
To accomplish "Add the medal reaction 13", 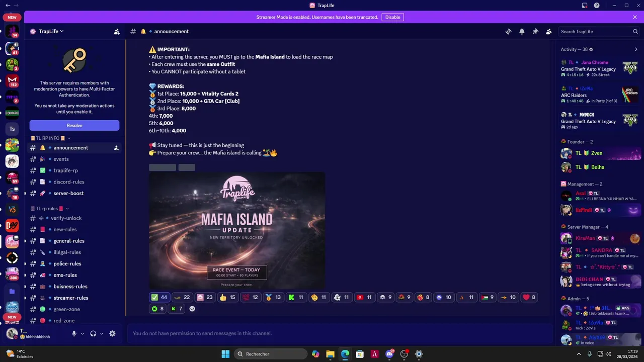I will coord(273,297).
